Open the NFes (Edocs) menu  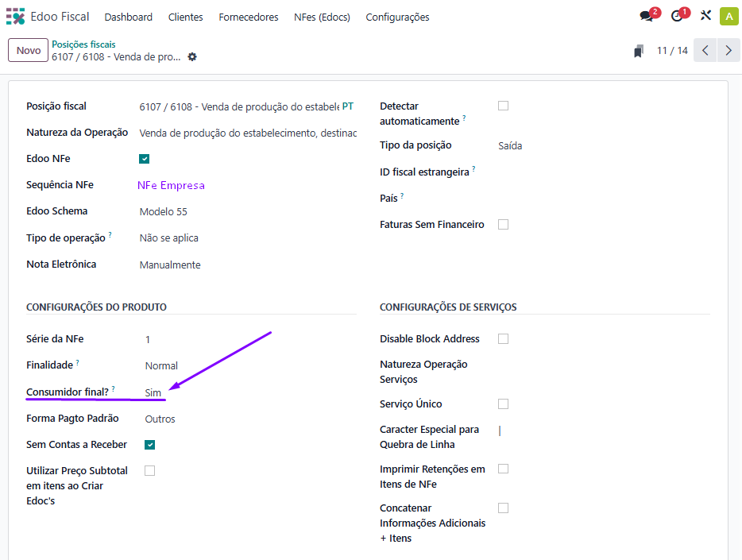click(x=322, y=17)
